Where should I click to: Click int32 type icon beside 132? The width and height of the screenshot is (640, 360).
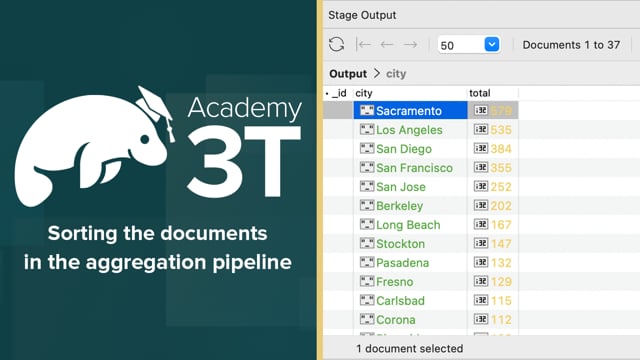point(480,262)
